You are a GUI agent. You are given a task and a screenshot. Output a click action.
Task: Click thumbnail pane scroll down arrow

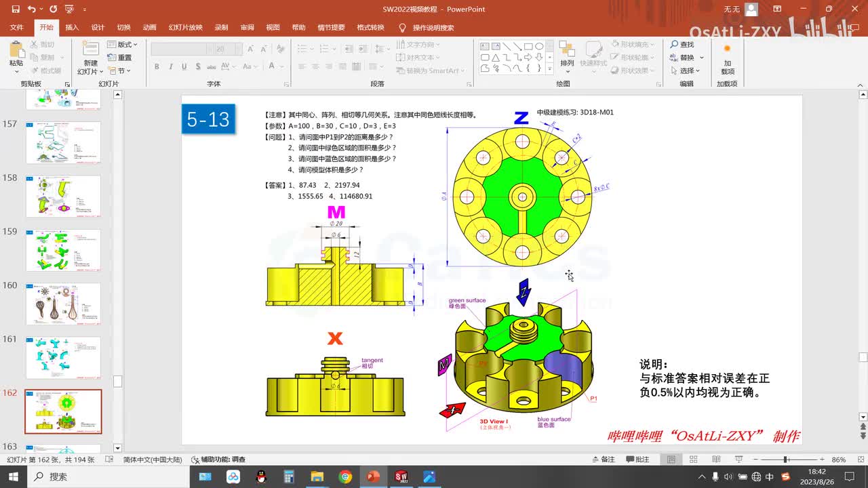click(117, 448)
